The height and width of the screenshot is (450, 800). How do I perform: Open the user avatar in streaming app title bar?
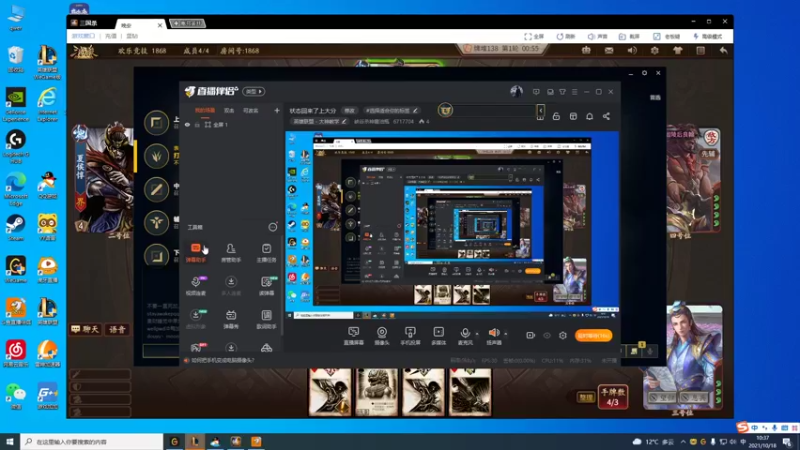pyautogui.click(x=516, y=91)
